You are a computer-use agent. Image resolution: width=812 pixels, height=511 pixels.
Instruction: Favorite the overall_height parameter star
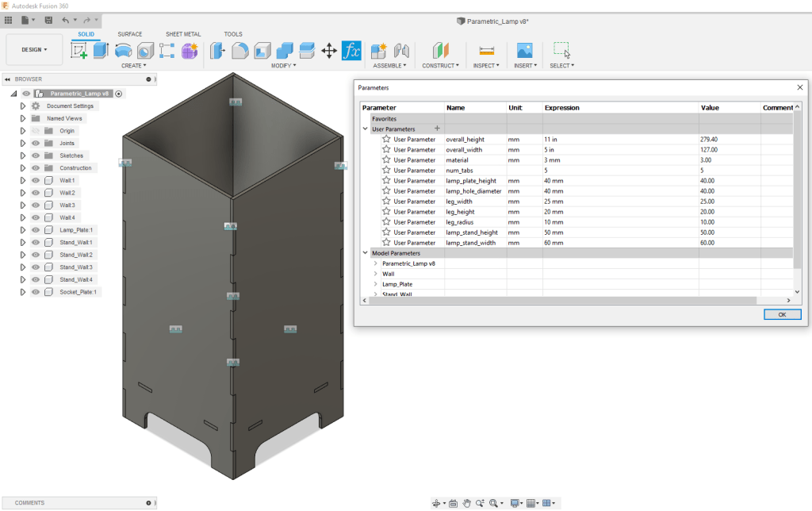point(386,139)
